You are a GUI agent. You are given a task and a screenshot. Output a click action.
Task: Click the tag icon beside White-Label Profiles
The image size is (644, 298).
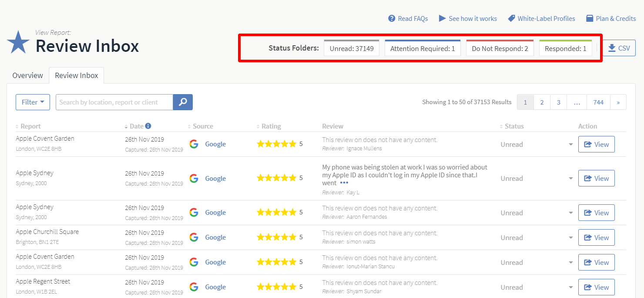pyautogui.click(x=511, y=18)
